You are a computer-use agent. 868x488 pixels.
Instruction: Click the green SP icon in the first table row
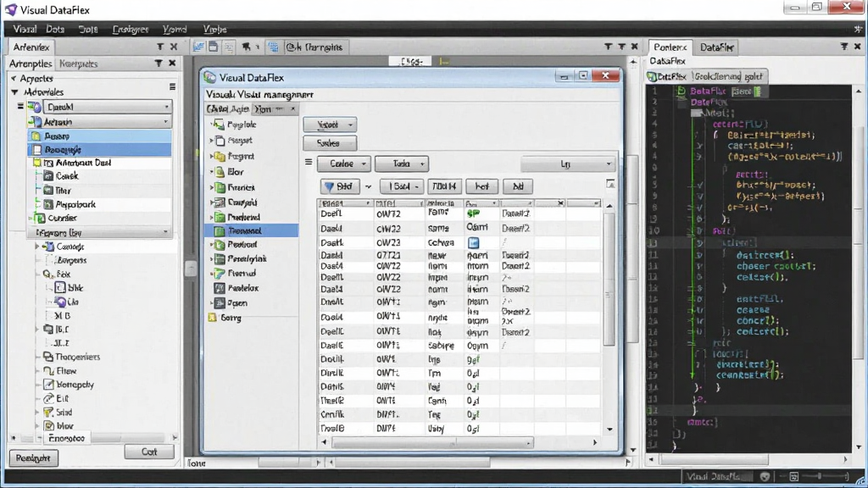pos(473,213)
